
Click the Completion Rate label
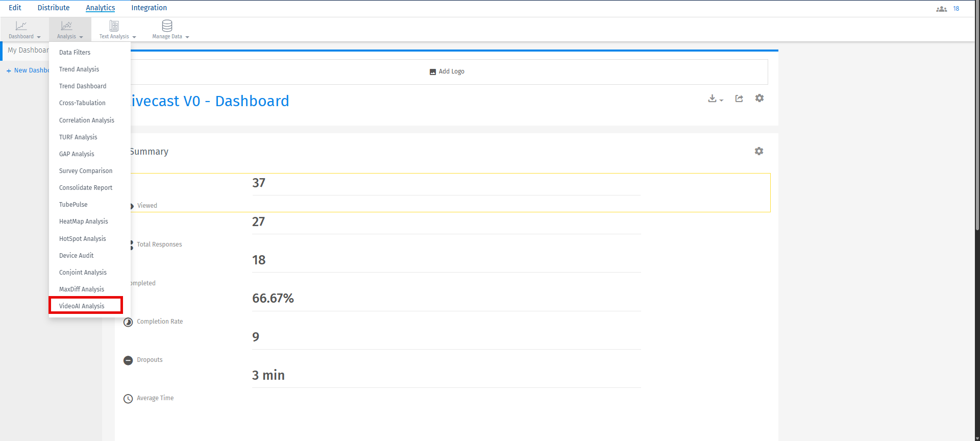[x=160, y=322]
